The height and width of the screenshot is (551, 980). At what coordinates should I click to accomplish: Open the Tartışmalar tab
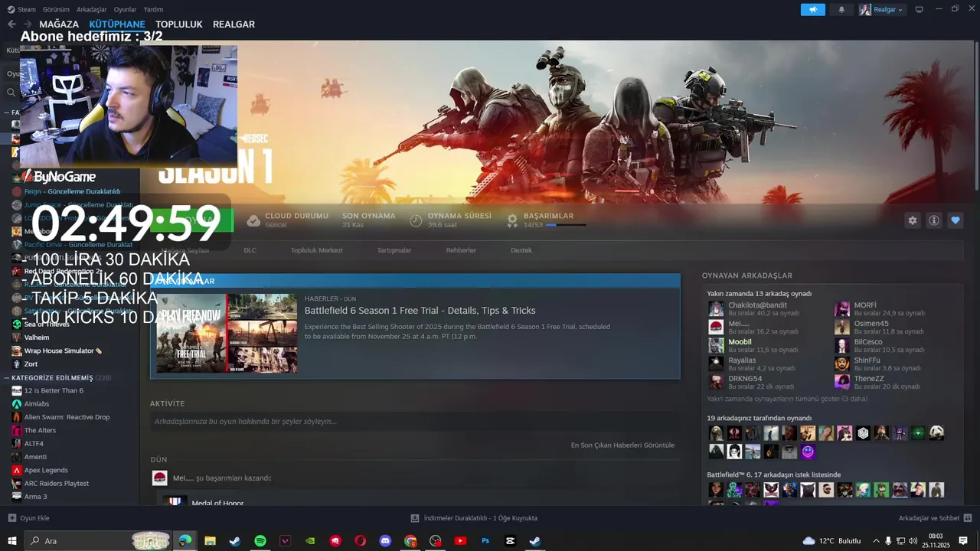point(394,250)
